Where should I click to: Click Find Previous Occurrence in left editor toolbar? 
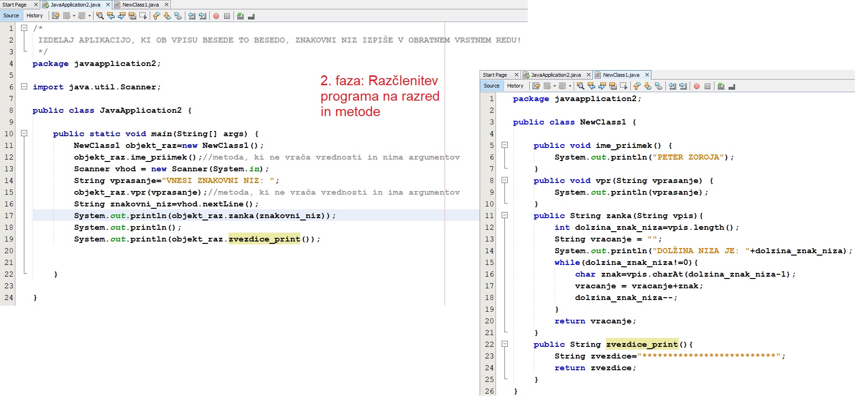(111, 16)
